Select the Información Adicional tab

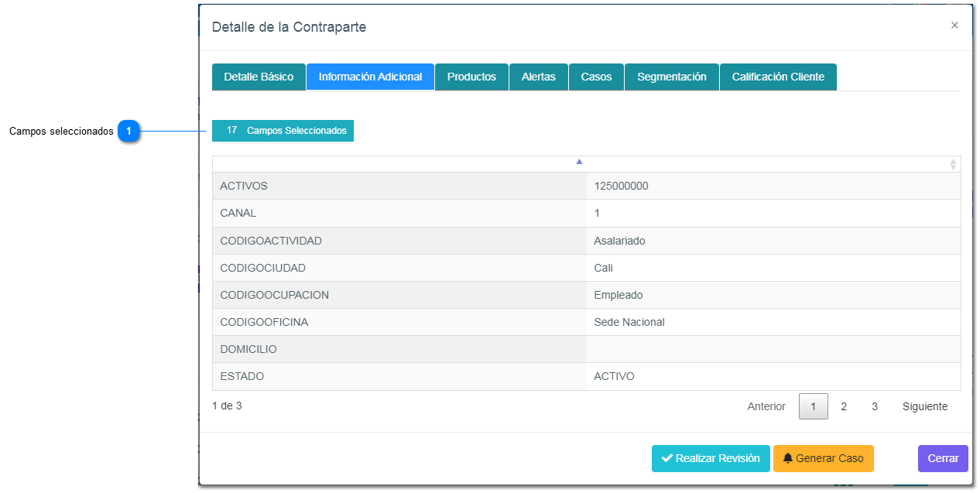click(370, 77)
